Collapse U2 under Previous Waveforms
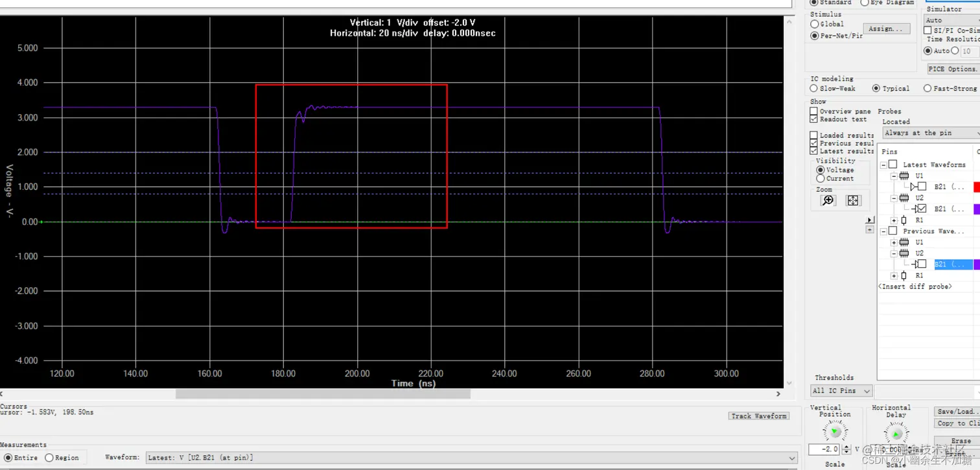Screen dimensions: 980x470 (894, 253)
